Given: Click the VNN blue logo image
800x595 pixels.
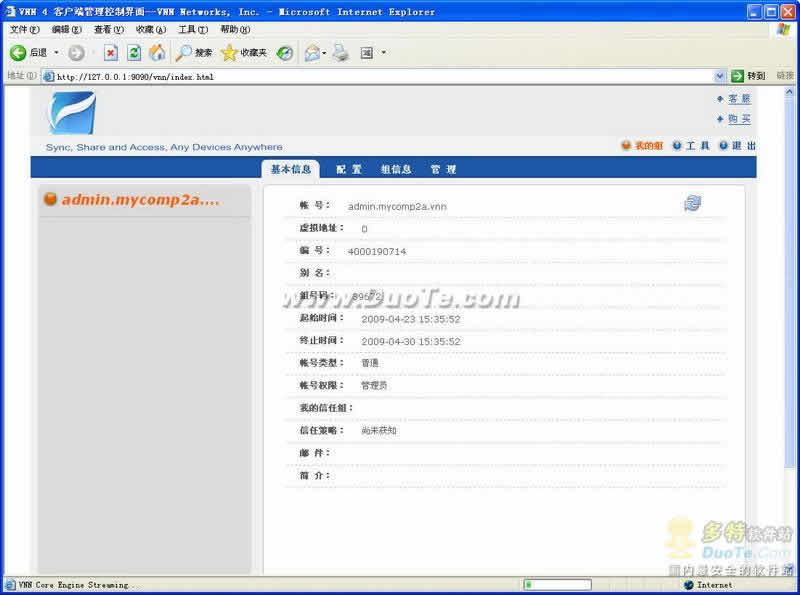Looking at the screenshot, I should pyautogui.click(x=71, y=113).
